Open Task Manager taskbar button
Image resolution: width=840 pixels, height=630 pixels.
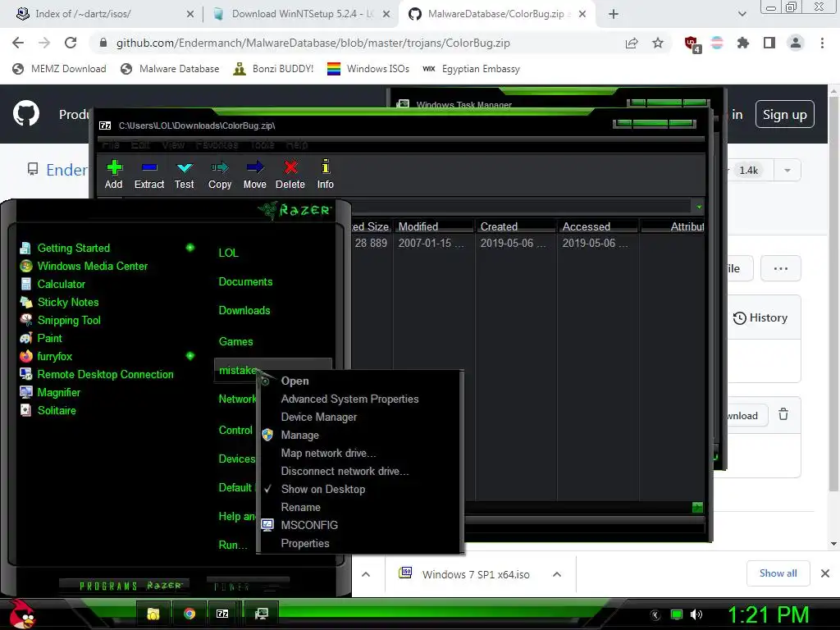coord(262,614)
